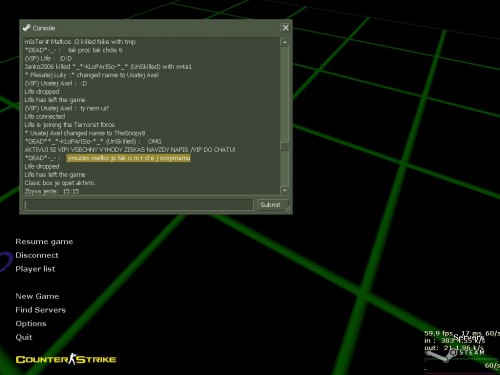Open Find Servers
The height and width of the screenshot is (375, 500).
click(x=40, y=310)
